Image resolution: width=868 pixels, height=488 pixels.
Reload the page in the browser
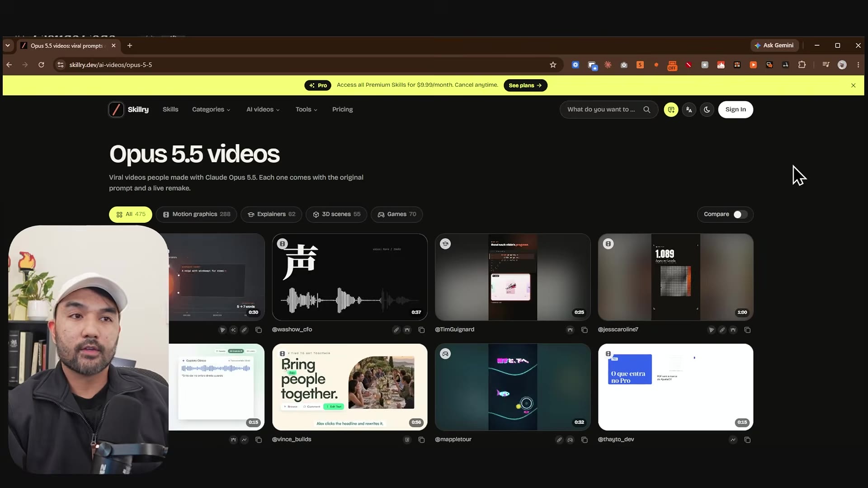click(x=41, y=65)
